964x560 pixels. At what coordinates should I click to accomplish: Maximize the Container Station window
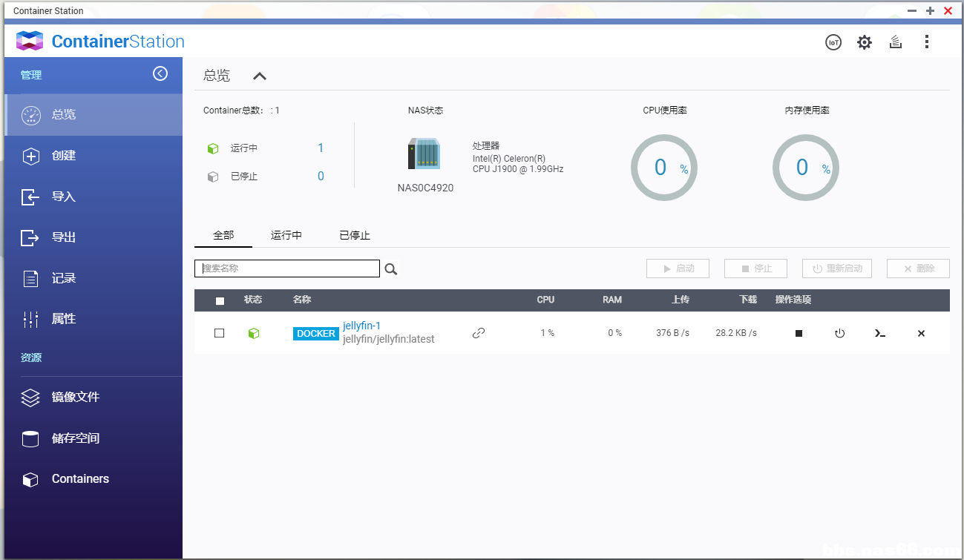click(930, 10)
